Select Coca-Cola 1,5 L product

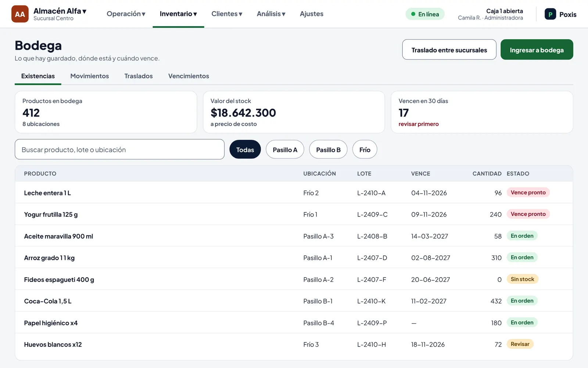[48, 301]
